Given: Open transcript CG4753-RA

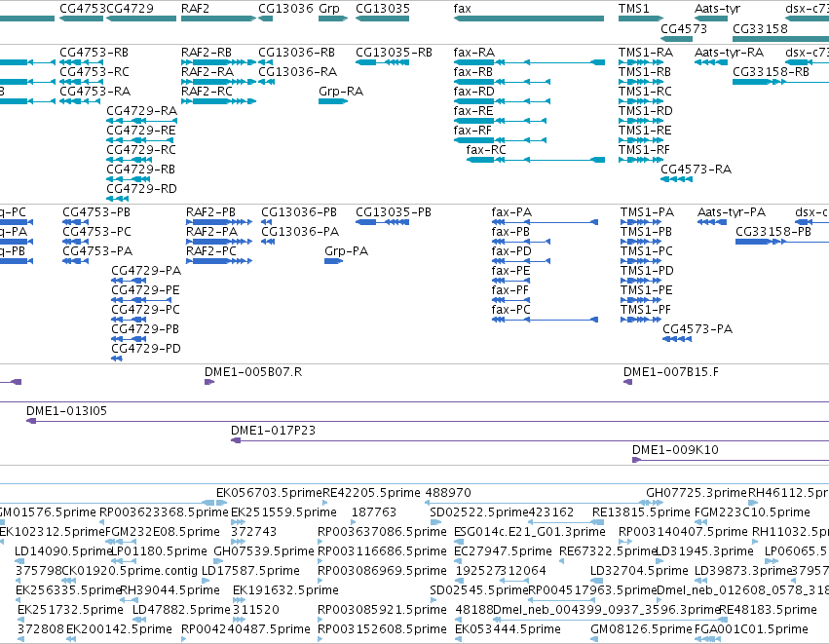Looking at the screenshot, I should (x=94, y=92).
